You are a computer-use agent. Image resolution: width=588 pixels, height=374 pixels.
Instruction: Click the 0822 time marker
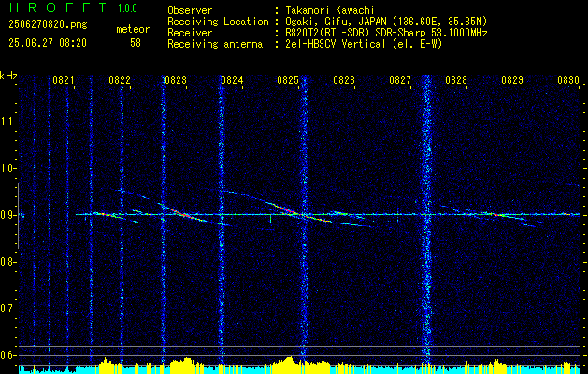(120, 80)
